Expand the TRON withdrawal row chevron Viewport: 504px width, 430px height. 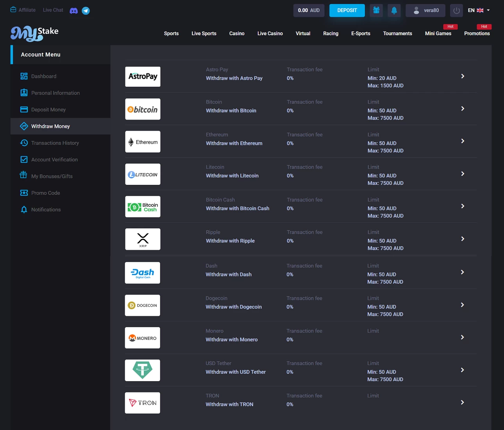click(462, 402)
